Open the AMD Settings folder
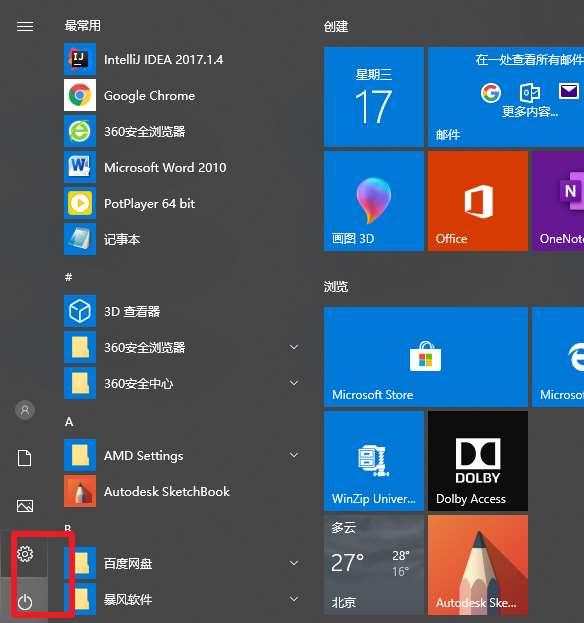Screen dimensions: 584x623 (183, 455)
